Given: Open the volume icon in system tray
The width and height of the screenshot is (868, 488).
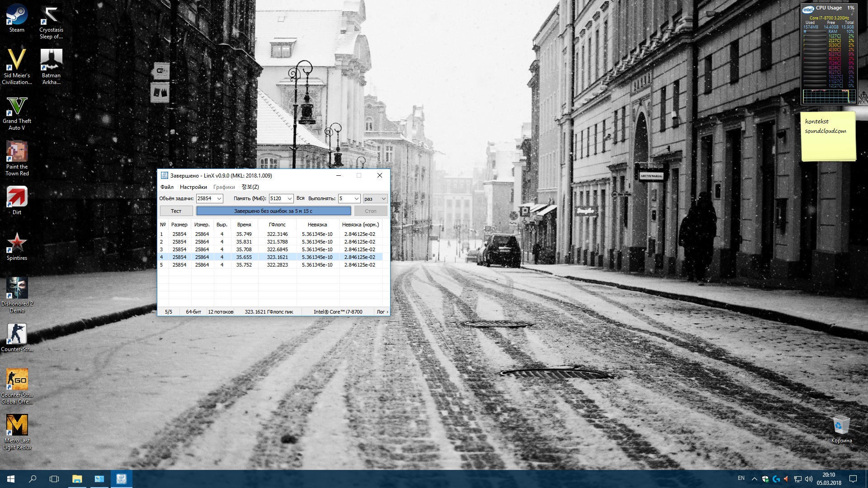Looking at the screenshot, I should [809, 479].
